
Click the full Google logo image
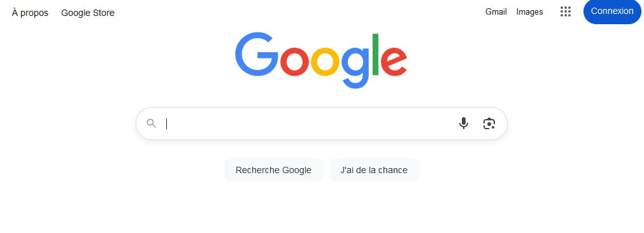coord(321,60)
